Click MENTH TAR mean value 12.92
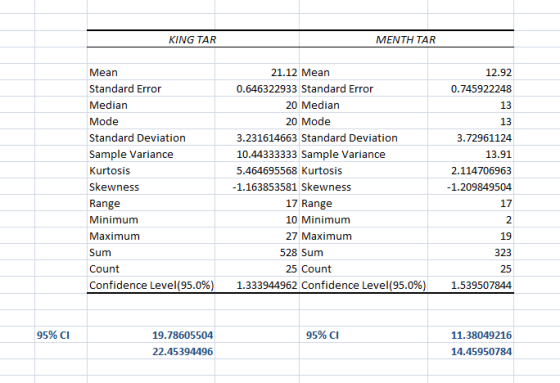 tap(499, 73)
